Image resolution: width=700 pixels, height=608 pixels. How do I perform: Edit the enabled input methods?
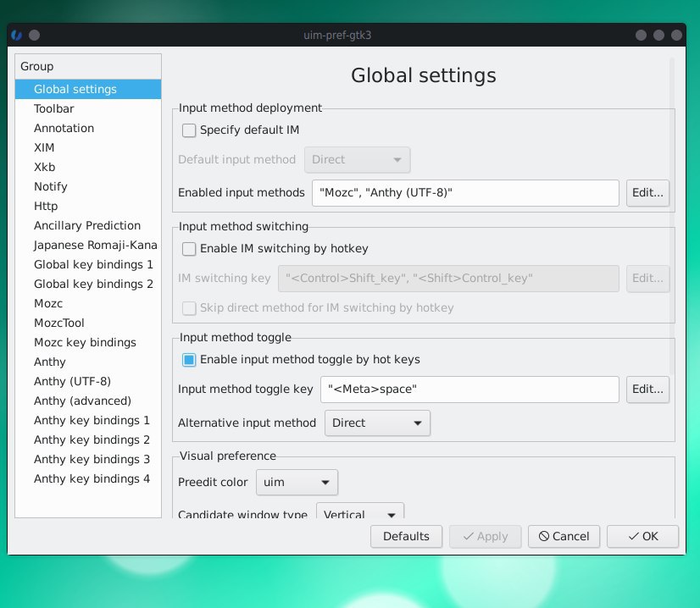pos(647,193)
